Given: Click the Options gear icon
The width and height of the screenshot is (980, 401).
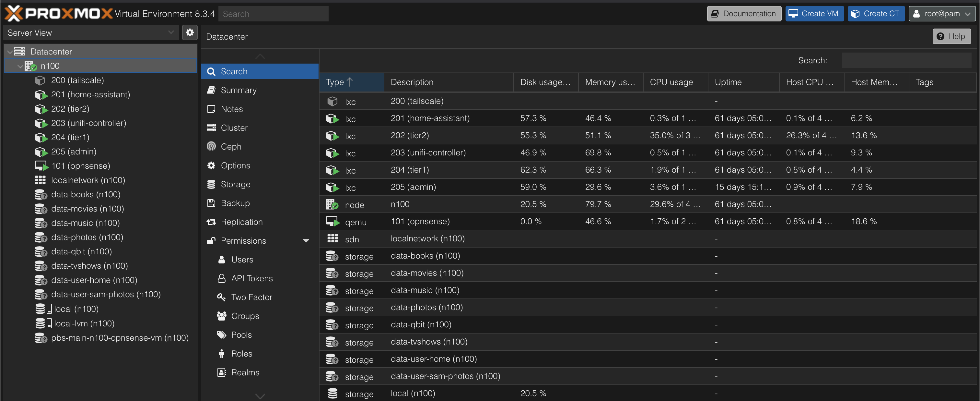Looking at the screenshot, I should [x=211, y=165].
